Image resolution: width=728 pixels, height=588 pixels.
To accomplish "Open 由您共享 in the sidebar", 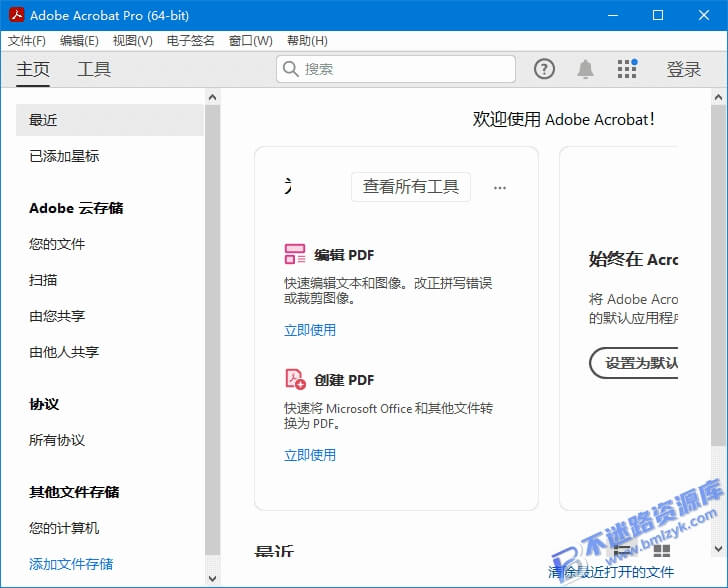I will 57,316.
